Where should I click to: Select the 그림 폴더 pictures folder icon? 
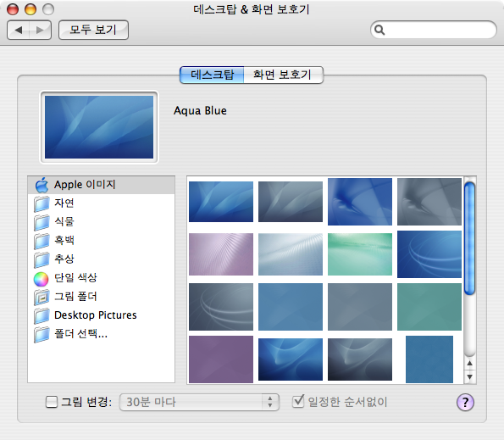[42, 298]
